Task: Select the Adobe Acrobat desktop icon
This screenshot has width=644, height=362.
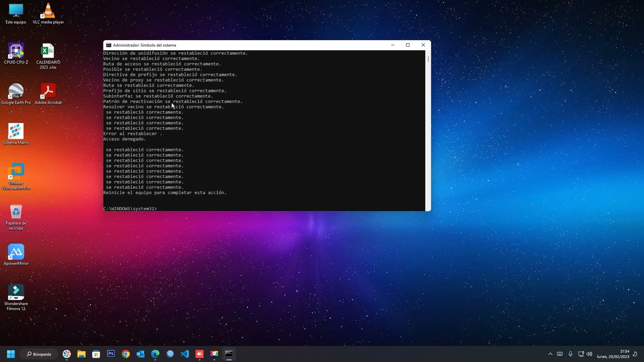Action: [x=48, y=94]
